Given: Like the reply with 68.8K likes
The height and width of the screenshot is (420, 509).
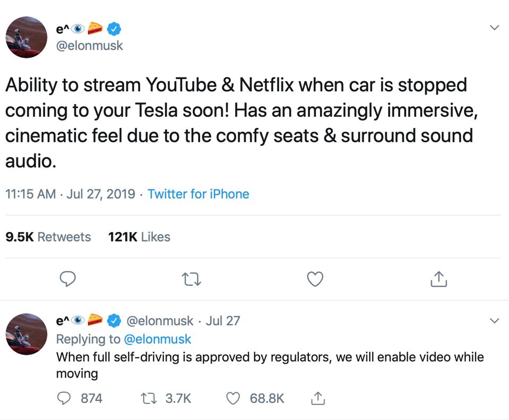Looking at the screenshot, I should [234, 398].
